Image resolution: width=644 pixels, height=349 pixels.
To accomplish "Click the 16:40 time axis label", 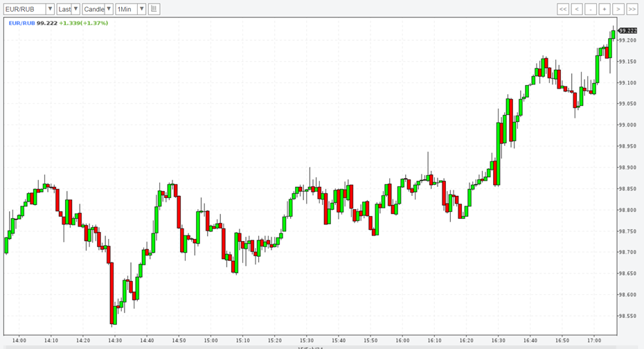I will click(530, 341).
